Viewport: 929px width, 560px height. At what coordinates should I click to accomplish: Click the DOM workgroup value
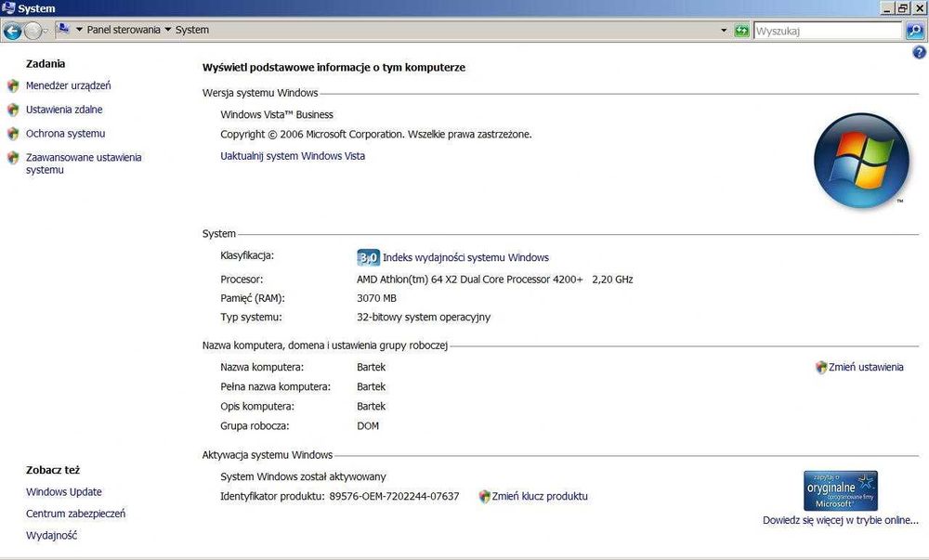(x=367, y=426)
